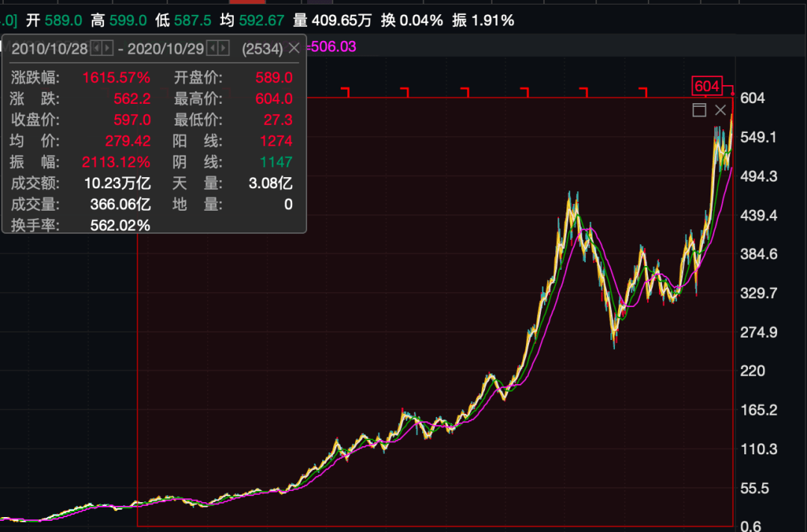Viewport: 807px width, 532px height.
Task: Click the 549.1 price axis label
Action: [x=758, y=137]
